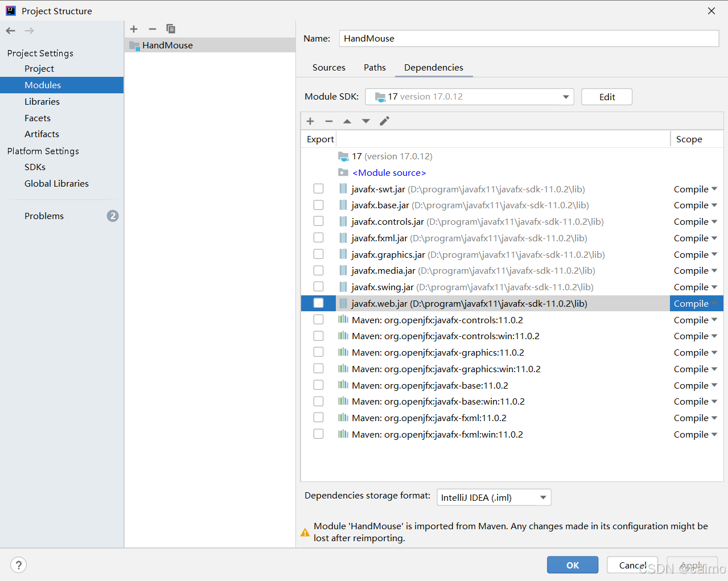Select the Maven javafx-graphics:win:11.0.2 row
728x581 pixels.
pyautogui.click(x=512, y=369)
